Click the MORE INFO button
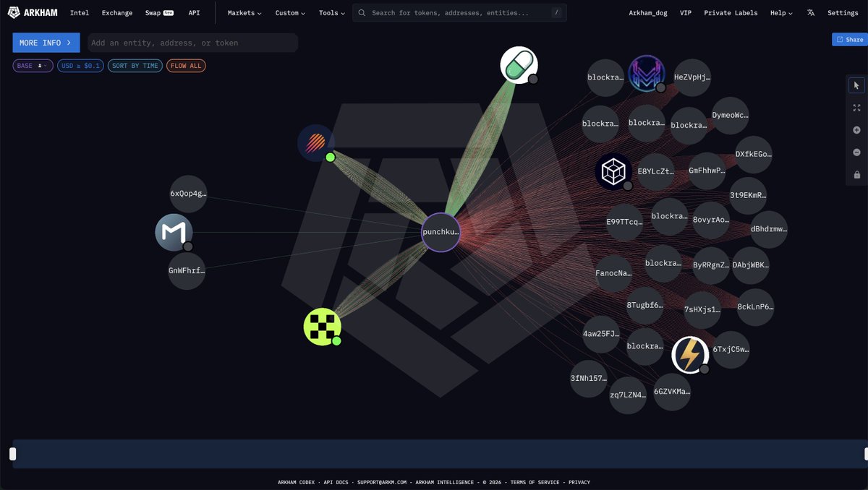Screen dimensions: 868x490 [46, 43]
